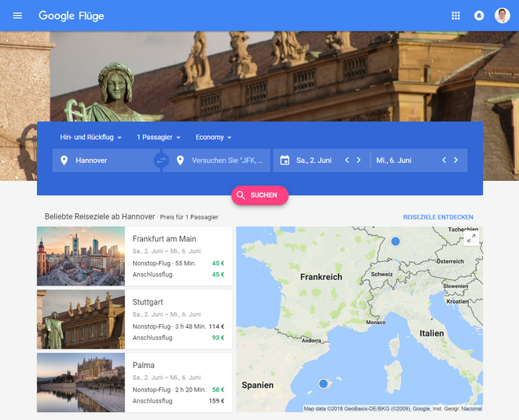Click Beliebte Reiseziele ab Hannover heading

pos(100,217)
